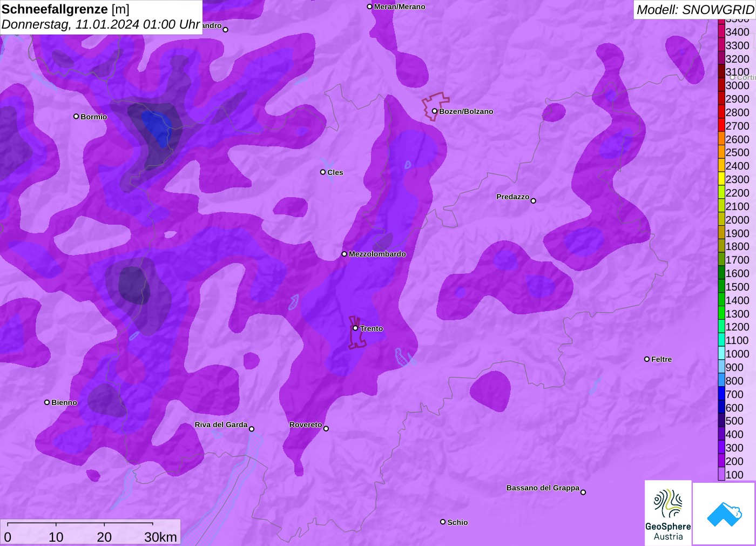Click the Predazzo label text
This screenshot has height=546, width=756.
(513, 197)
